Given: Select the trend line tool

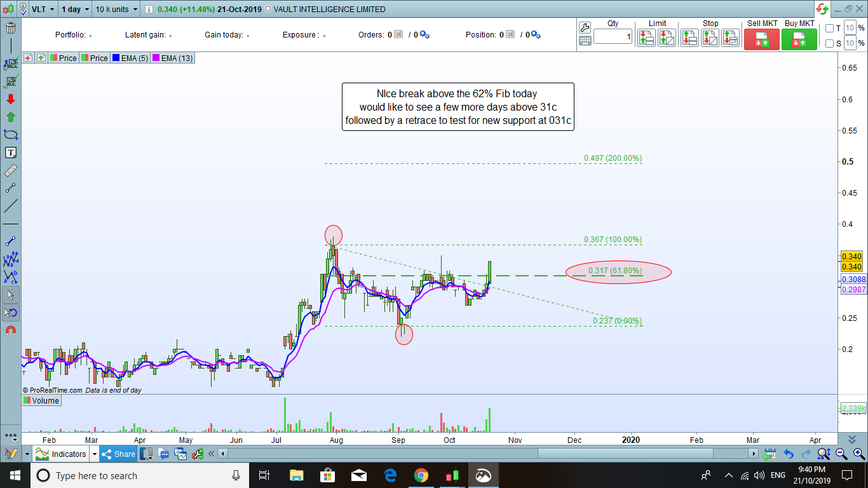Looking at the screenshot, I should 11,206.
